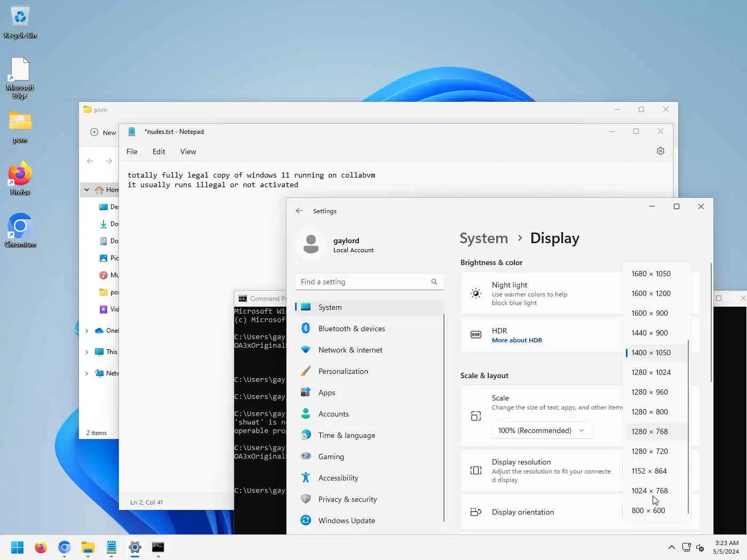Switch to Notepad in the taskbar
Image resolution: width=747 pixels, height=560 pixels.
[x=111, y=547]
